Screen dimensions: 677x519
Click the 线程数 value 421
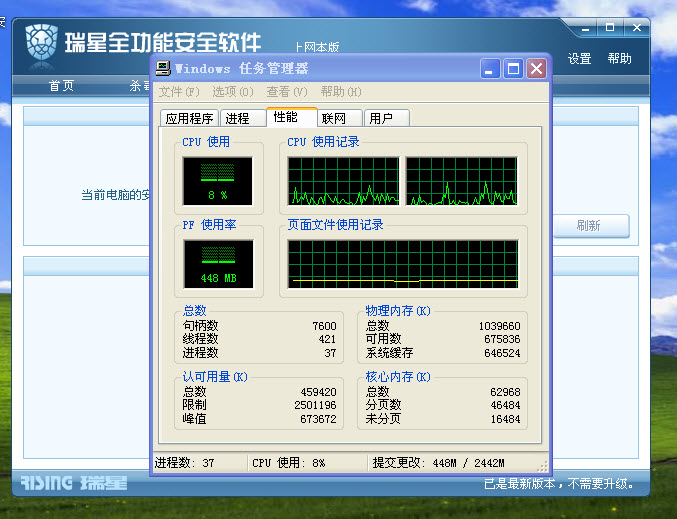click(x=327, y=339)
